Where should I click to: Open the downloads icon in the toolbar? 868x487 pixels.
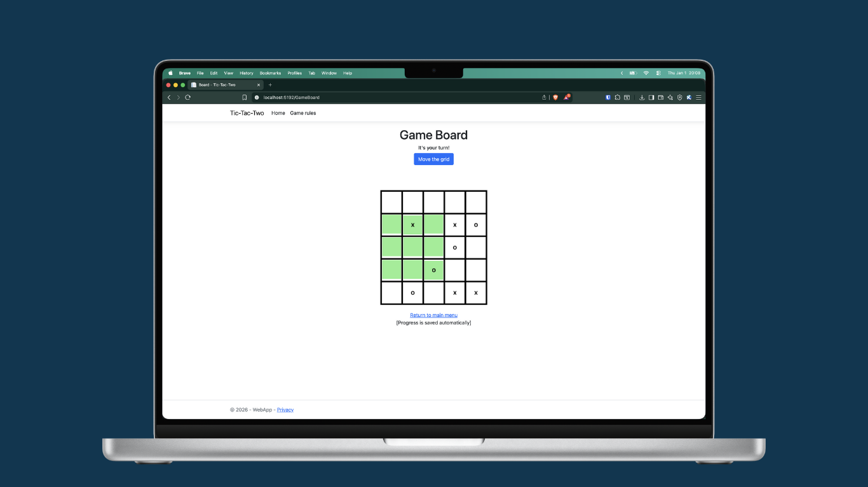642,97
